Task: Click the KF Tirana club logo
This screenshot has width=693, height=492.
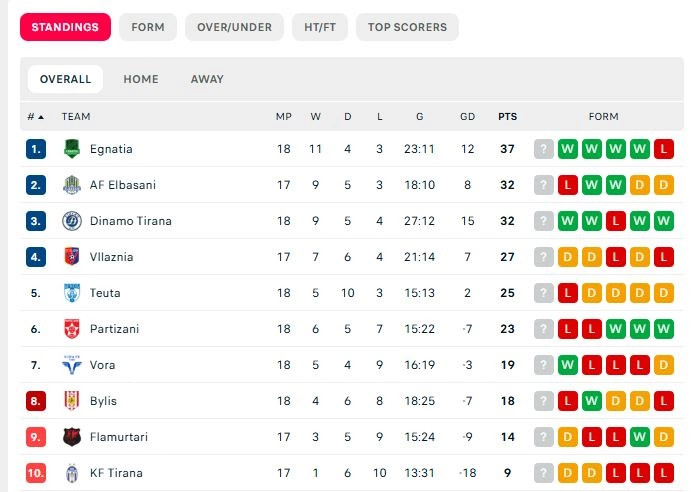Action: [71, 473]
